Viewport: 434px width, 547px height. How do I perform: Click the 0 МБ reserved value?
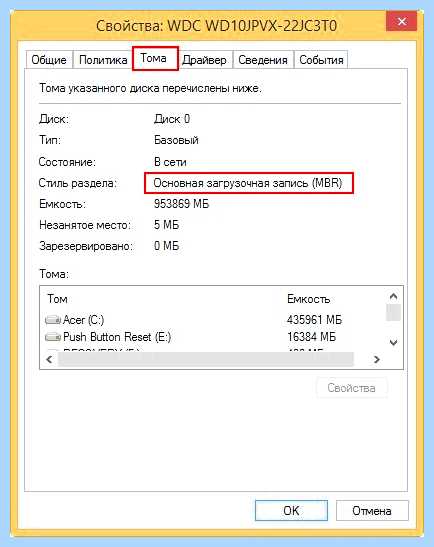pyautogui.click(x=166, y=246)
